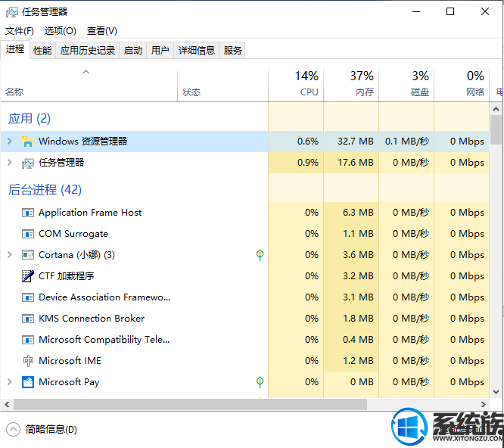Click 简略信息(D) to show fewer details
The image size is (504, 448).
[51, 429]
